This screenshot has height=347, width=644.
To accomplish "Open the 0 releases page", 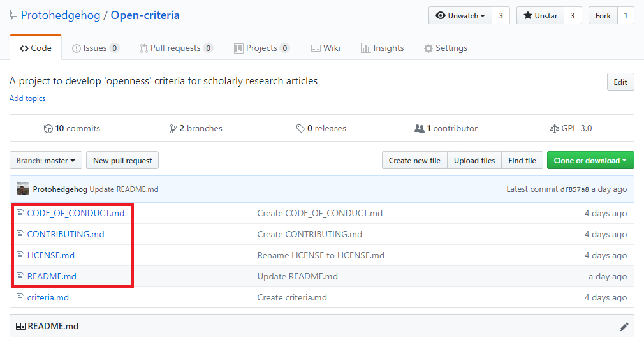I will tap(321, 129).
